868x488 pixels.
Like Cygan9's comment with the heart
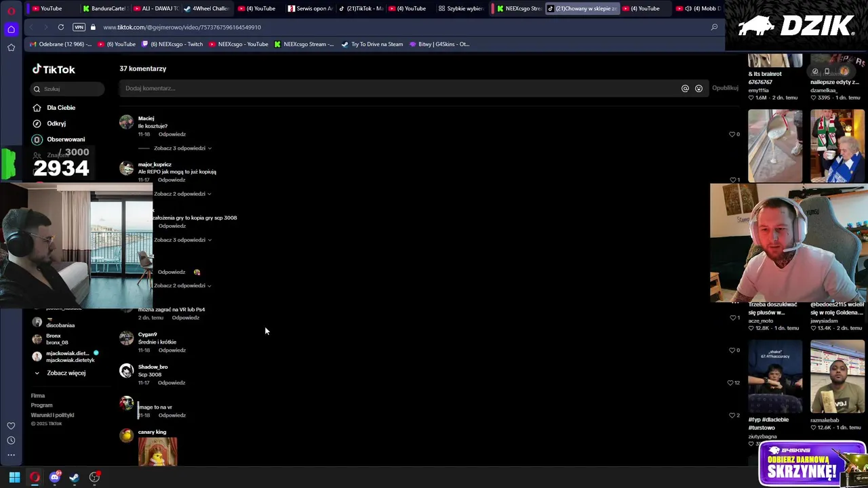pyautogui.click(x=732, y=350)
